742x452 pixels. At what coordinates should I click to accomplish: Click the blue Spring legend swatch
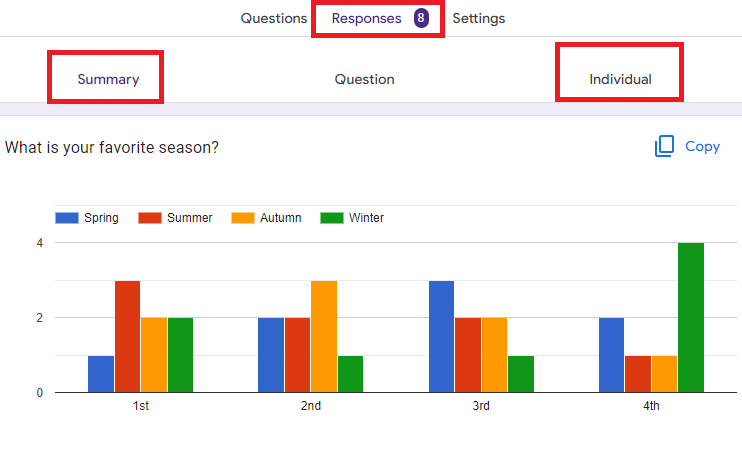click(x=67, y=218)
